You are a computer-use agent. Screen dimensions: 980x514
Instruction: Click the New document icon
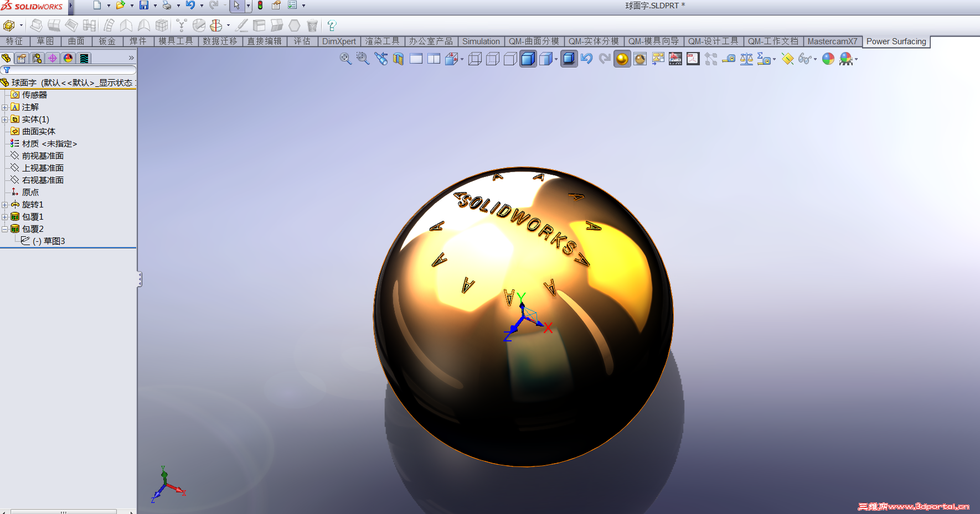(97, 6)
